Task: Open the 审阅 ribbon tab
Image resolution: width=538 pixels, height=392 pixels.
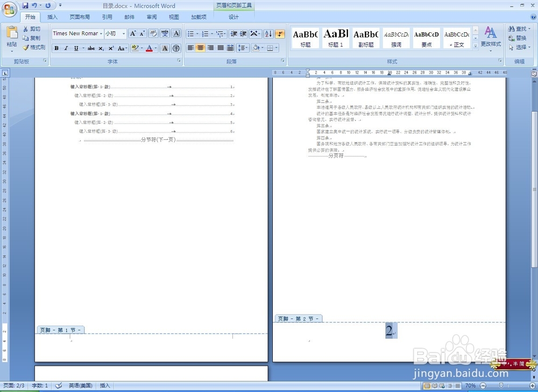Action: click(x=152, y=17)
